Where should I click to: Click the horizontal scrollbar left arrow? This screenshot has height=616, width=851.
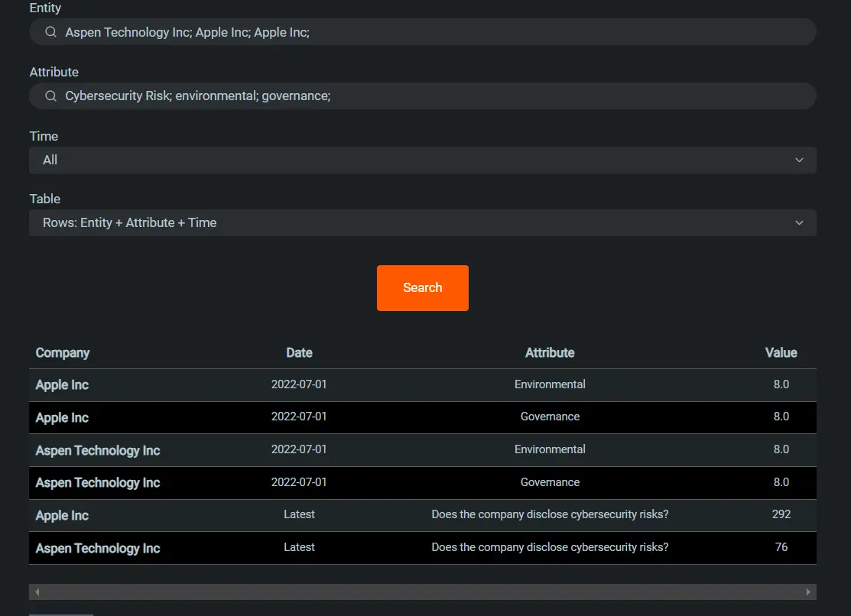[x=37, y=592]
